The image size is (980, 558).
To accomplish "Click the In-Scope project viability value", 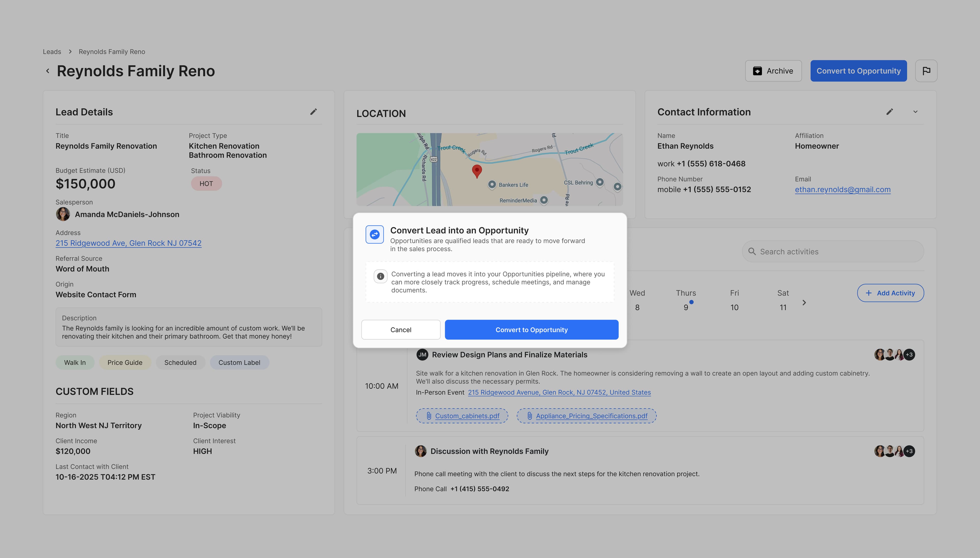I will (x=210, y=425).
